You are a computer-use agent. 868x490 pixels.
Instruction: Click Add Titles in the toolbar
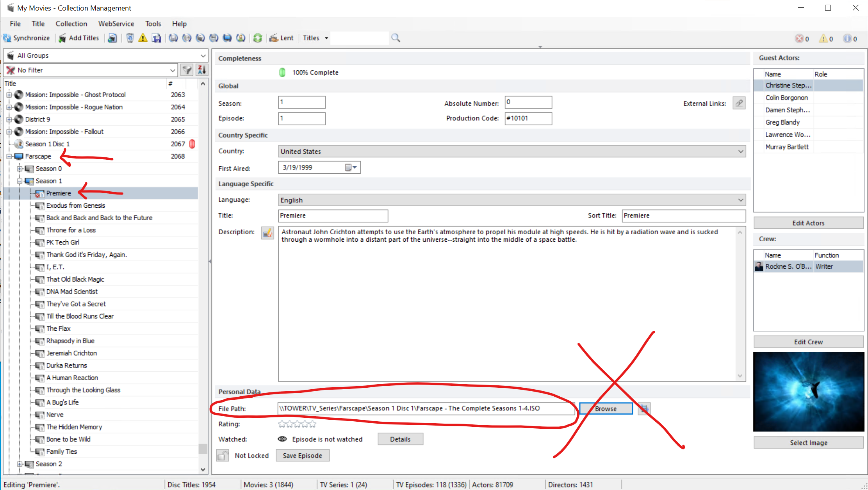79,38
